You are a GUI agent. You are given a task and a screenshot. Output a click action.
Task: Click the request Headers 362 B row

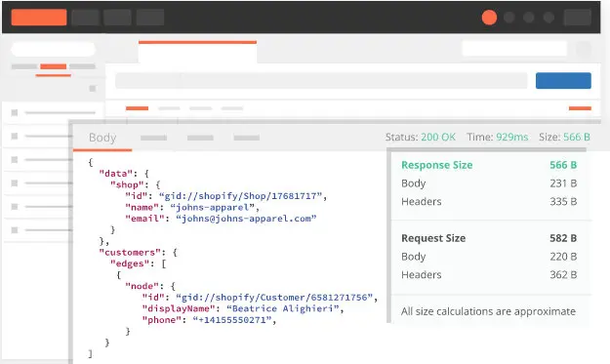(489, 274)
